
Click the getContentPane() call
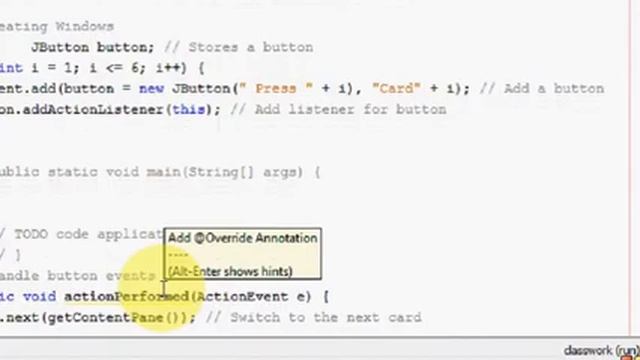click(118, 318)
